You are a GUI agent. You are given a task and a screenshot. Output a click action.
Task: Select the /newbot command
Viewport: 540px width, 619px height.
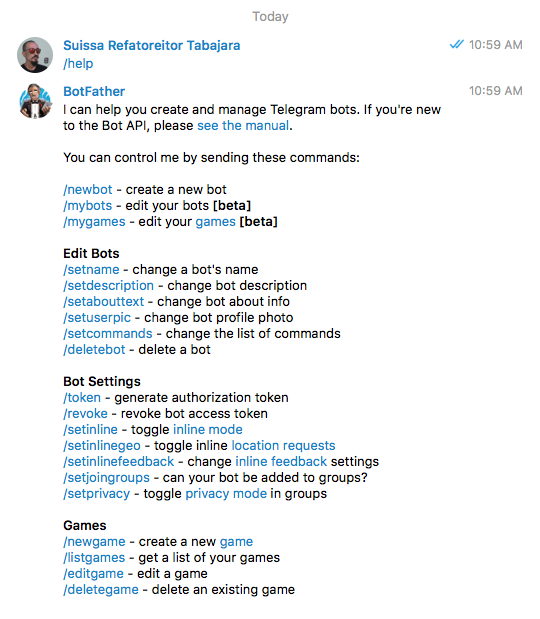pyautogui.click(x=88, y=189)
